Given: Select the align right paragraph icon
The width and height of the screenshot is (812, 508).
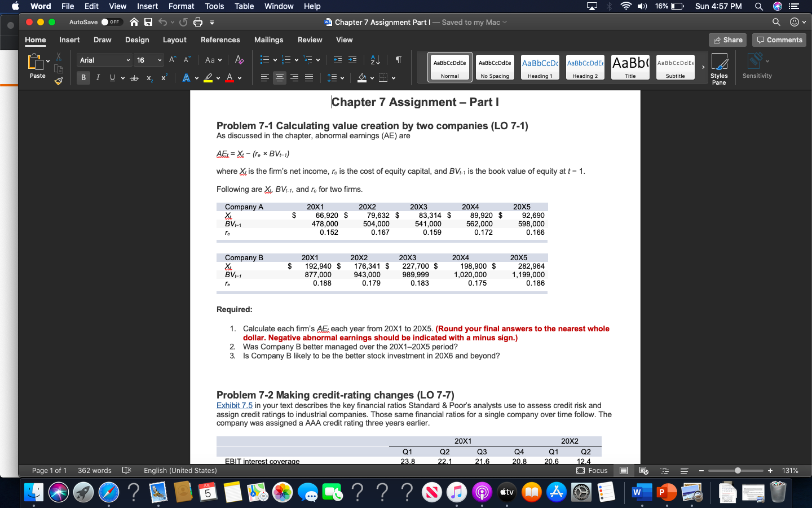Looking at the screenshot, I should coord(294,78).
